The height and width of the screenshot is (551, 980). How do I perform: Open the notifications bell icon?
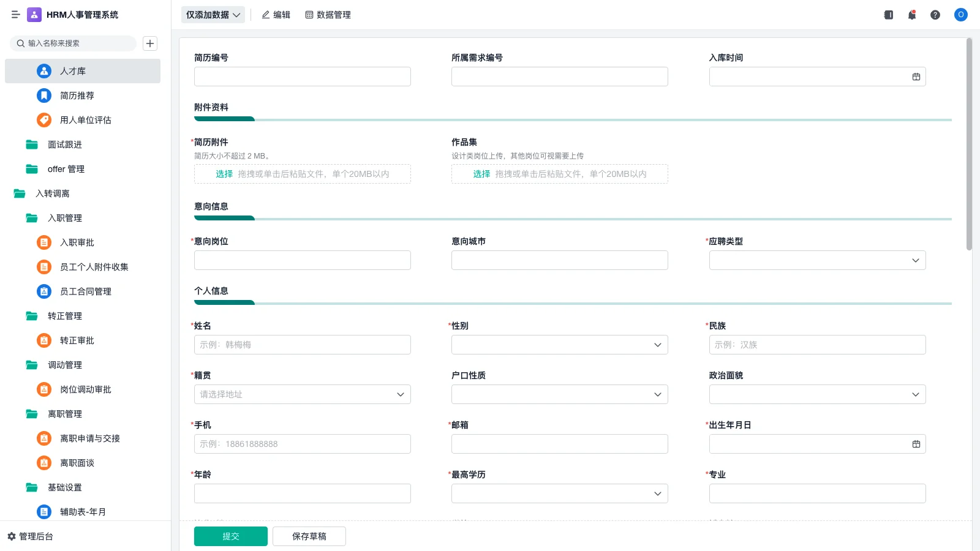911,15
